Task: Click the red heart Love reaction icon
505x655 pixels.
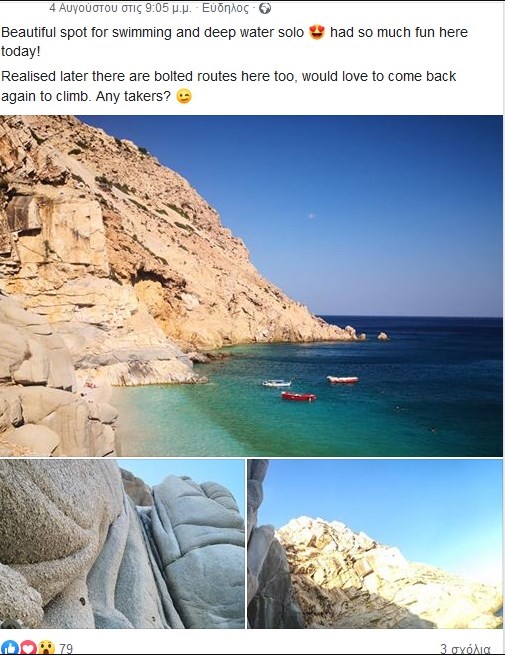Action: pos(28,648)
